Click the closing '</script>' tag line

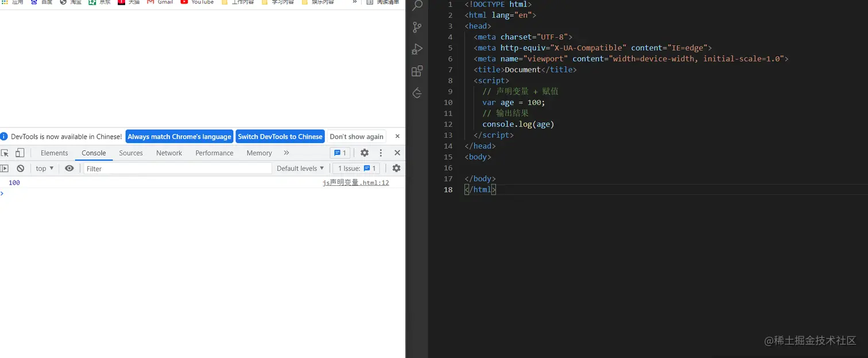coord(494,135)
